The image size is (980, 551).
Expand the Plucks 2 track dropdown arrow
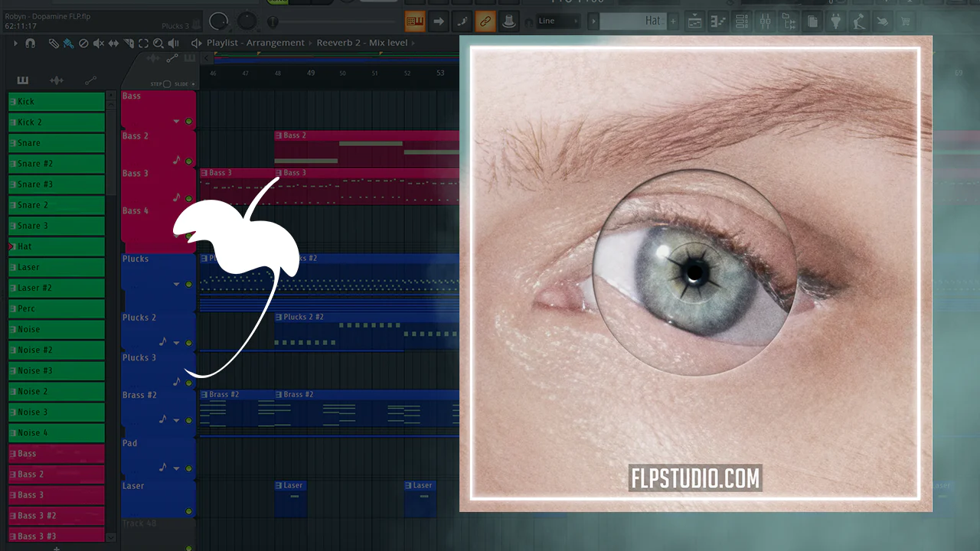[176, 342]
